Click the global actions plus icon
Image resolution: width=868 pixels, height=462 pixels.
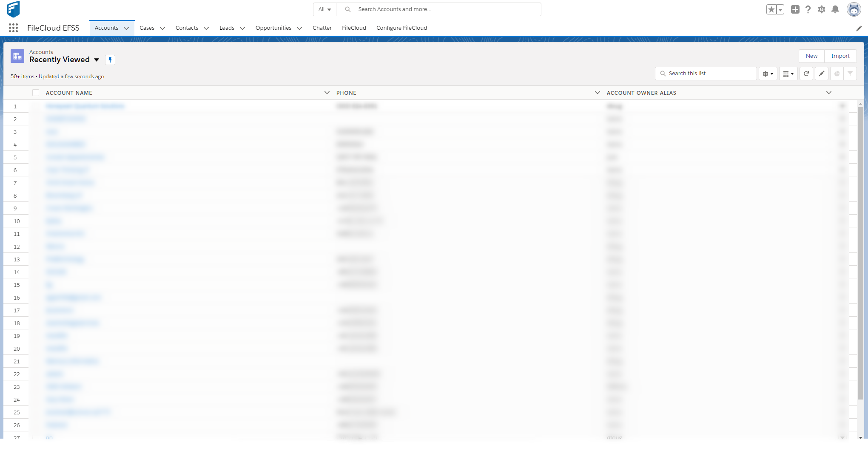click(795, 9)
